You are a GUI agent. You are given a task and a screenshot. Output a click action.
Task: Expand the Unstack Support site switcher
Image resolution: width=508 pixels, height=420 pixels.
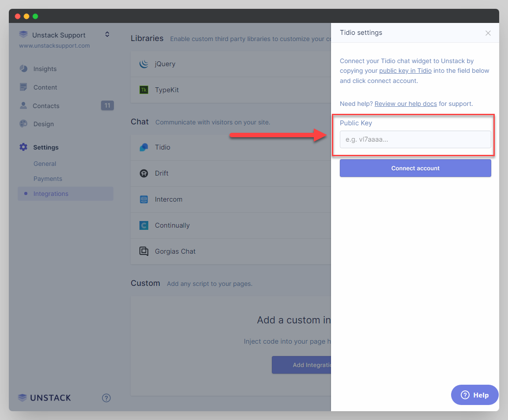click(107, 34)
